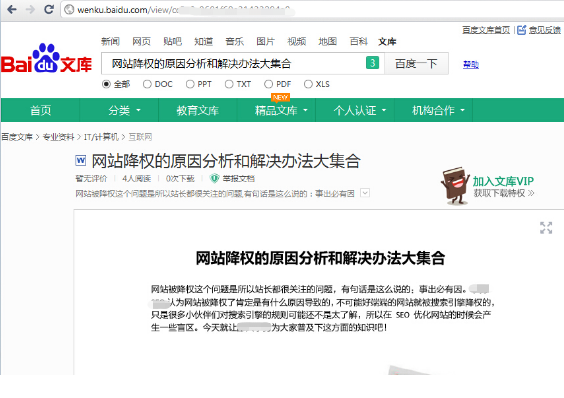Open the Baidu Wenku logo
This screenshot has height=398, width=564.
(46, 59)
